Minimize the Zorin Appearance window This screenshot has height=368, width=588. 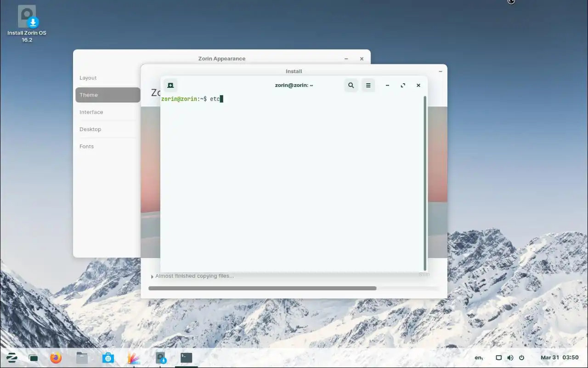346,59
